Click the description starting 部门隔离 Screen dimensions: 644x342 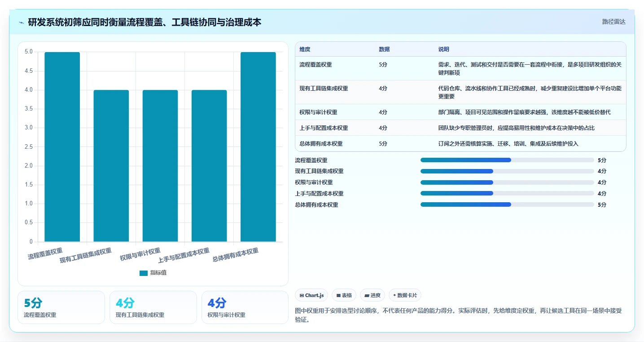(x=525, y=112)
